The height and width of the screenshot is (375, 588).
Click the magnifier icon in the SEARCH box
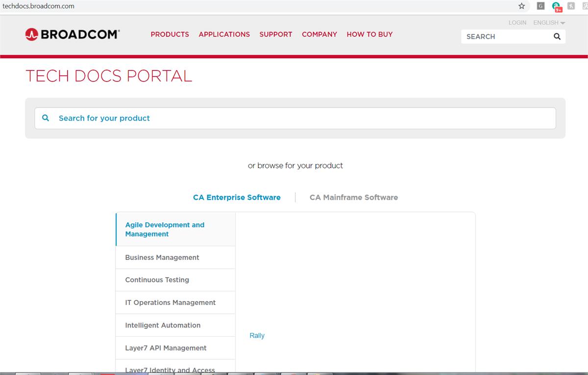point(557,36)
